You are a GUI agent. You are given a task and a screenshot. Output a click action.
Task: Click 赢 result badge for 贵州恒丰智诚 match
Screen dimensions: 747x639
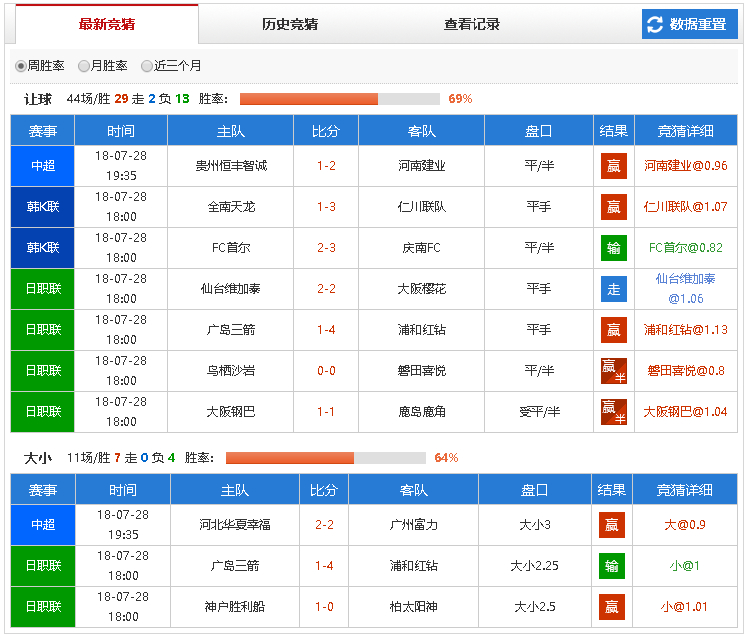pos(614,166)
